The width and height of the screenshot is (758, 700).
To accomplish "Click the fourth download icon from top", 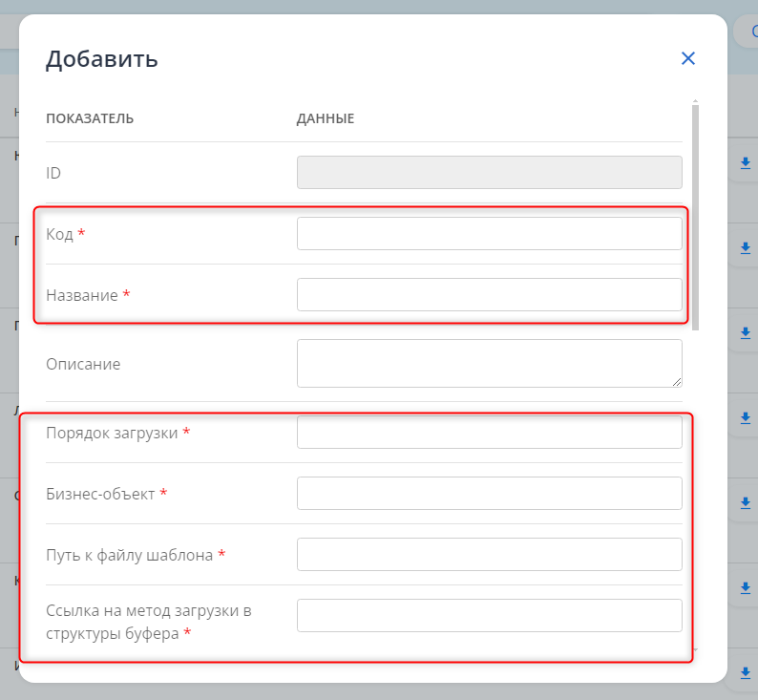I will point(746,417).
